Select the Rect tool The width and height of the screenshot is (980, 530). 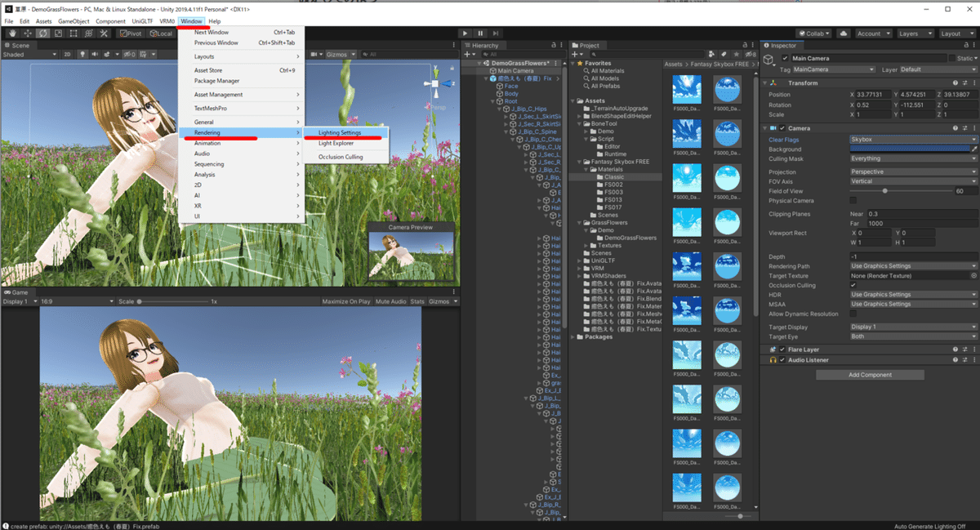point(73,33)
